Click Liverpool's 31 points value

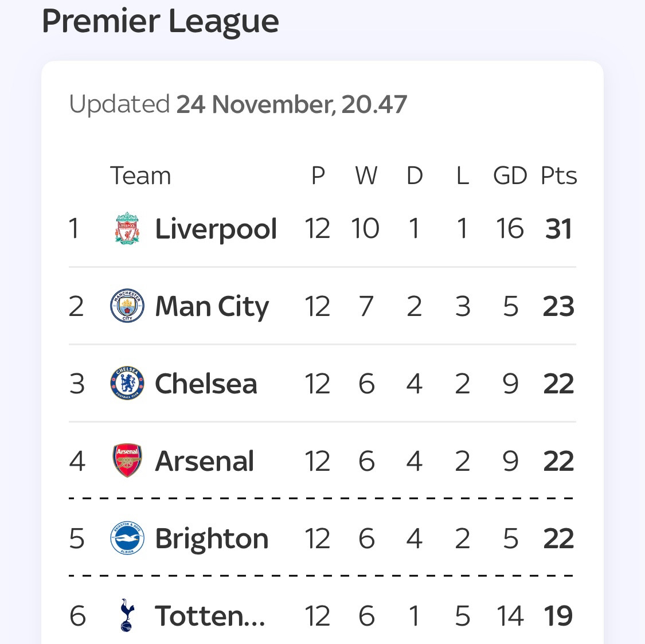pyautogui.click(x=558, y=229)
